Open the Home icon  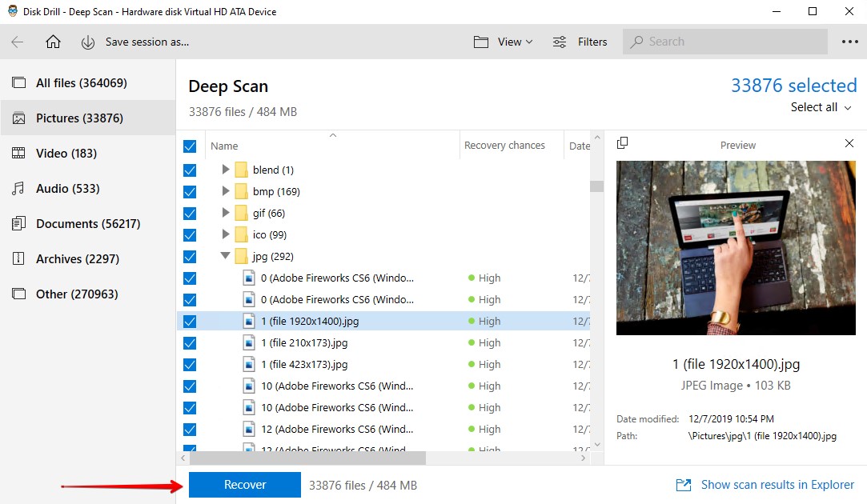click(x=53, y=42)
